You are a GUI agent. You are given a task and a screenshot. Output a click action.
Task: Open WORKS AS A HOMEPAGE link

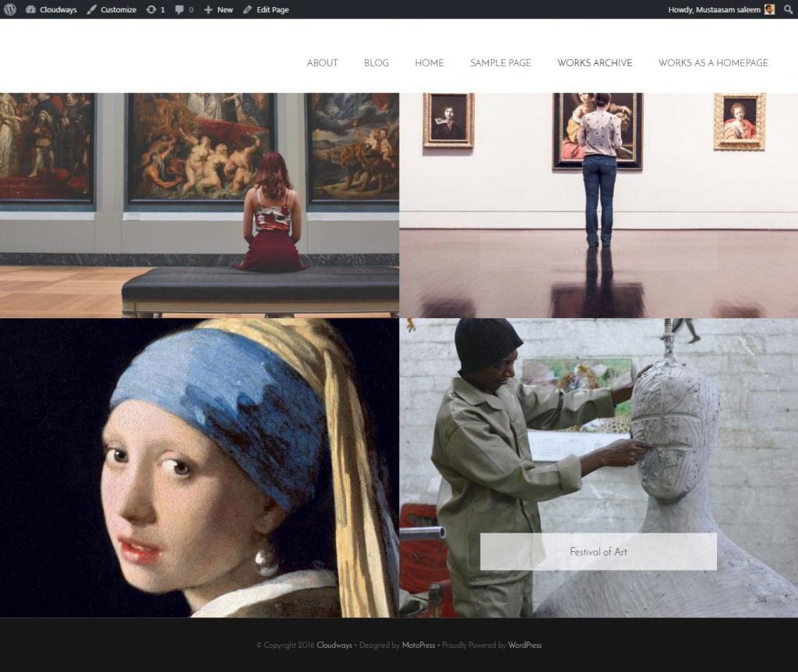[713, 63]
